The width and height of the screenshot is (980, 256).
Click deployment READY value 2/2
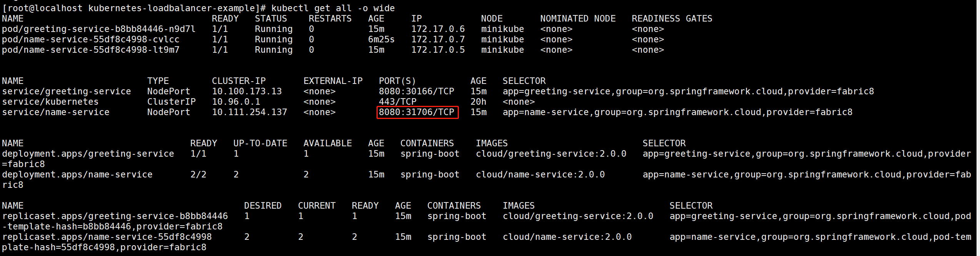coord(198,174)
